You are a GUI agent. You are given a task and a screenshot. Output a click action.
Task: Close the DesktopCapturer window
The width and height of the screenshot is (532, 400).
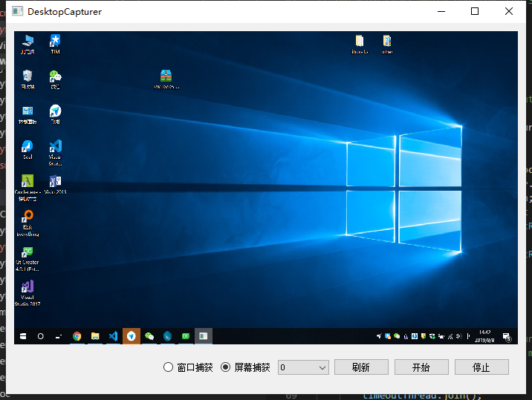pos(508,11)
